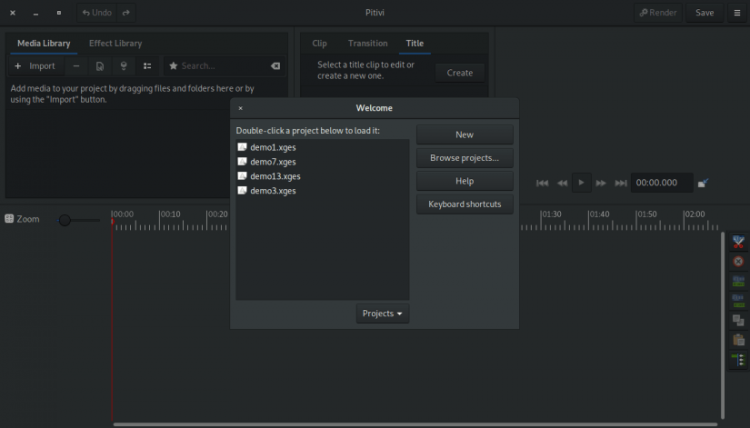Save the project with Save button
The width and height of the screenshot is (750, 428).
[705, 13]
